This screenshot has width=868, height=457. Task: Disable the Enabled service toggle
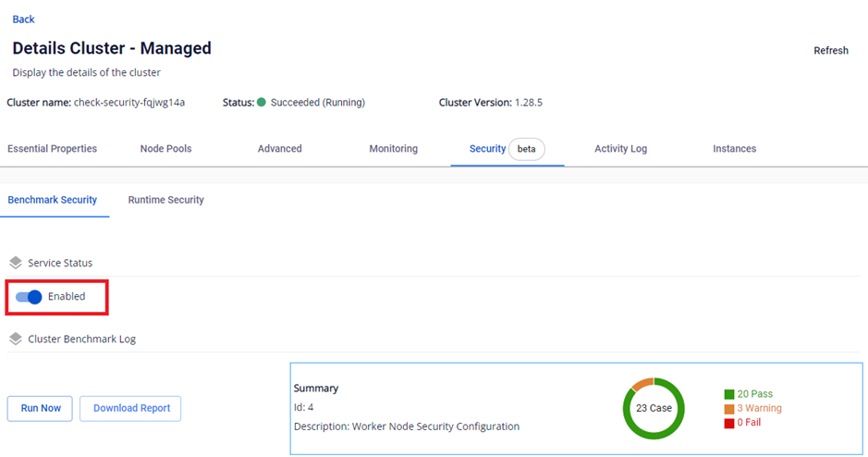coord(30,297)
